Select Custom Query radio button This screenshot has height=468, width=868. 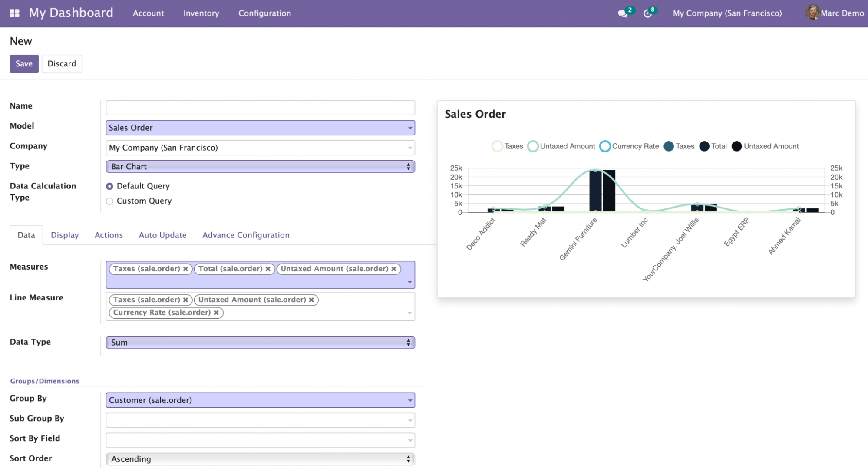(x=109, y=201)
